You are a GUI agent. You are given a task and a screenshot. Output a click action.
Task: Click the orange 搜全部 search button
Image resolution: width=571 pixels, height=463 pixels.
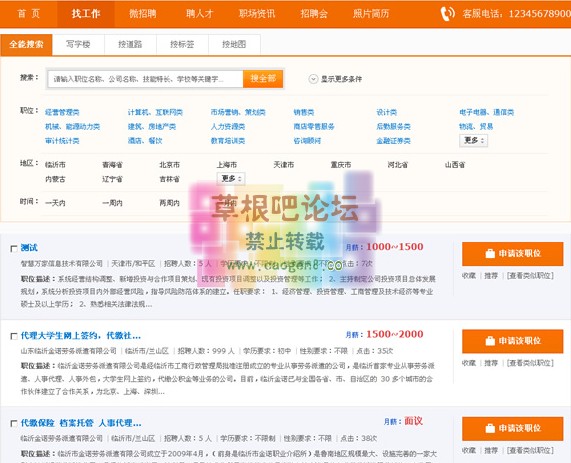(x=263, y=79)
